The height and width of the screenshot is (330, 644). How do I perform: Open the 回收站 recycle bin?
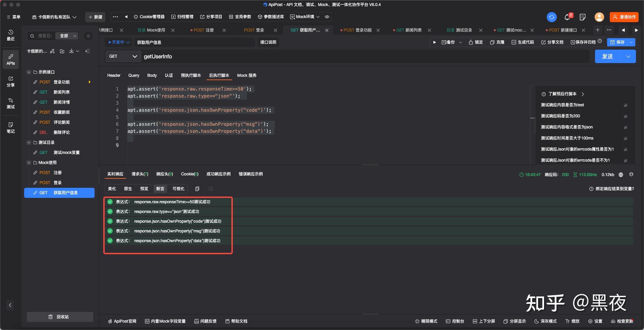pos(60,317)
